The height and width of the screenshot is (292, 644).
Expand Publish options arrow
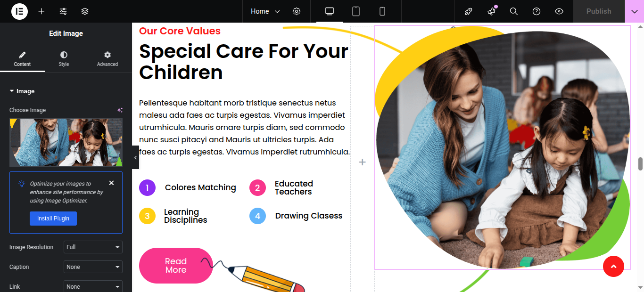[x=635, y=11]
